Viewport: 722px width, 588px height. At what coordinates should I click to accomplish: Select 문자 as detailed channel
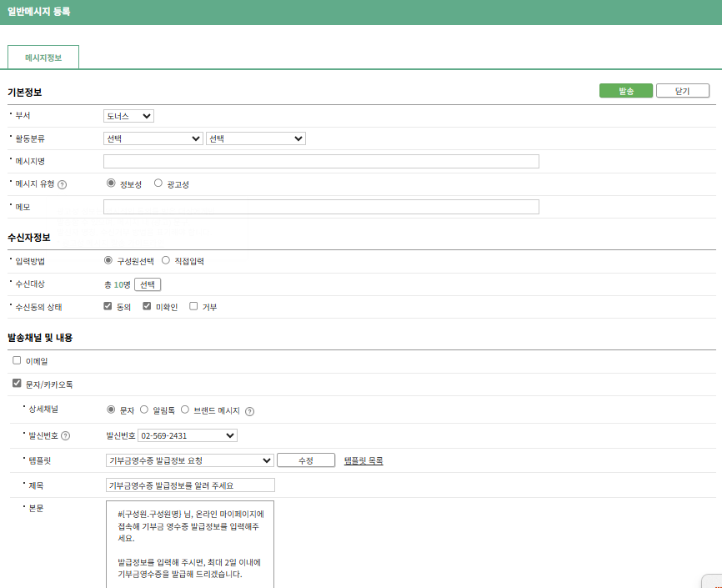pyautogui.click(x=111, y=410)
